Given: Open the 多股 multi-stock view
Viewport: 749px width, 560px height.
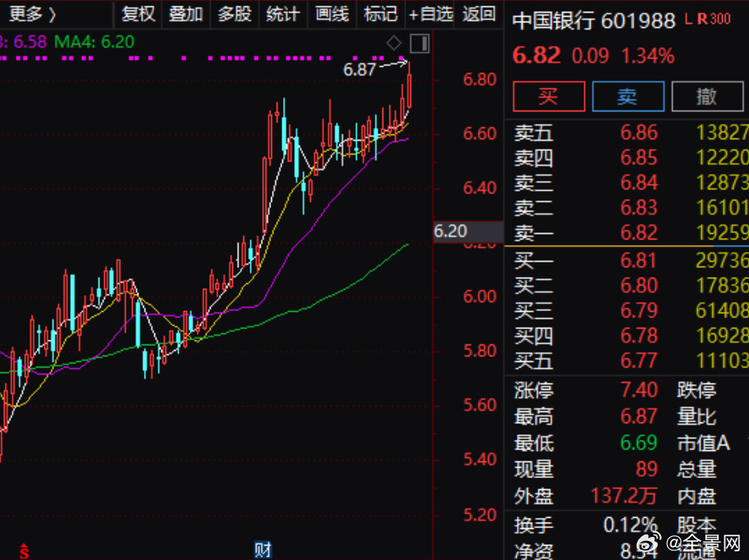Looking at the screenshot, I should 235,14.
